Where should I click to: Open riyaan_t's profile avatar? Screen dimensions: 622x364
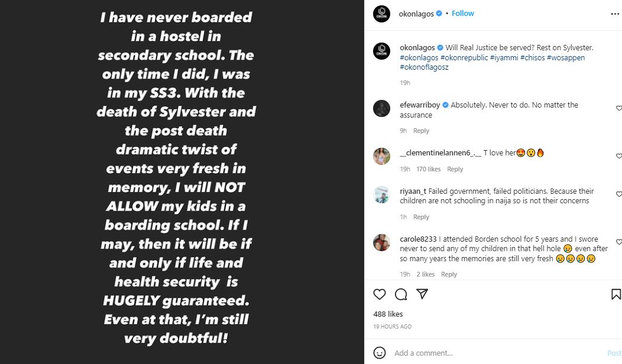pyautogui.click(x=382, y=194)
